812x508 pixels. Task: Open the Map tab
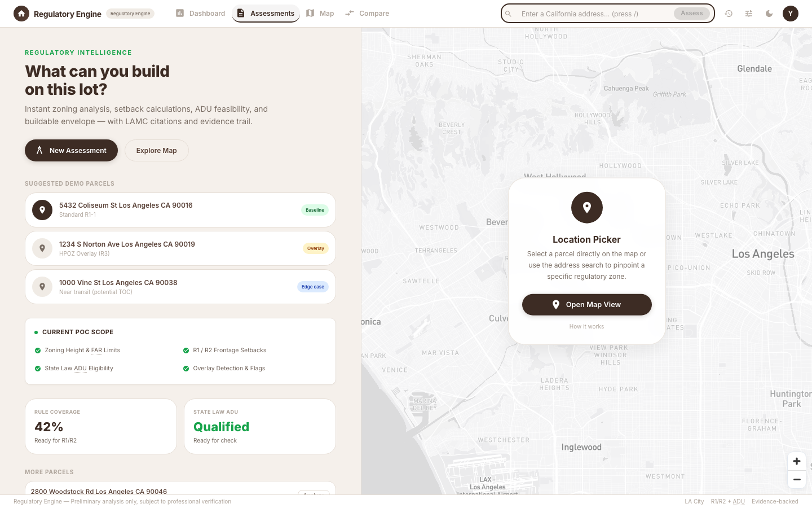pos(320,14)
